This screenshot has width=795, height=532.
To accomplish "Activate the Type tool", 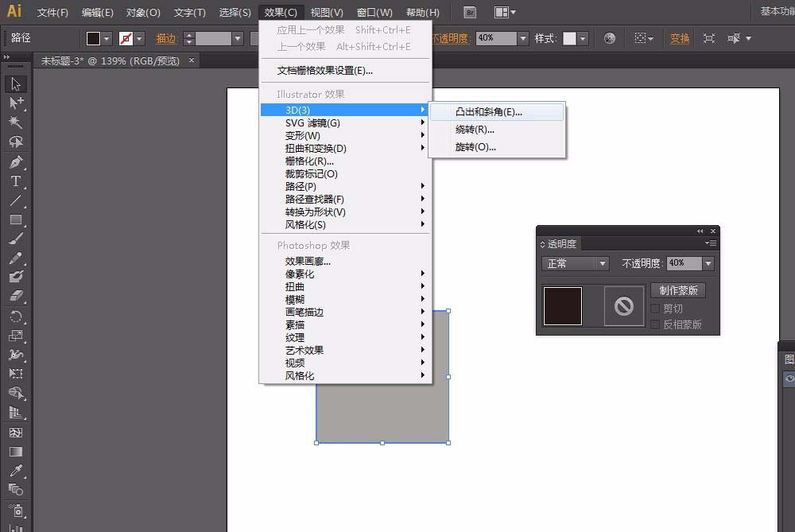I will (x=14, y=181).
